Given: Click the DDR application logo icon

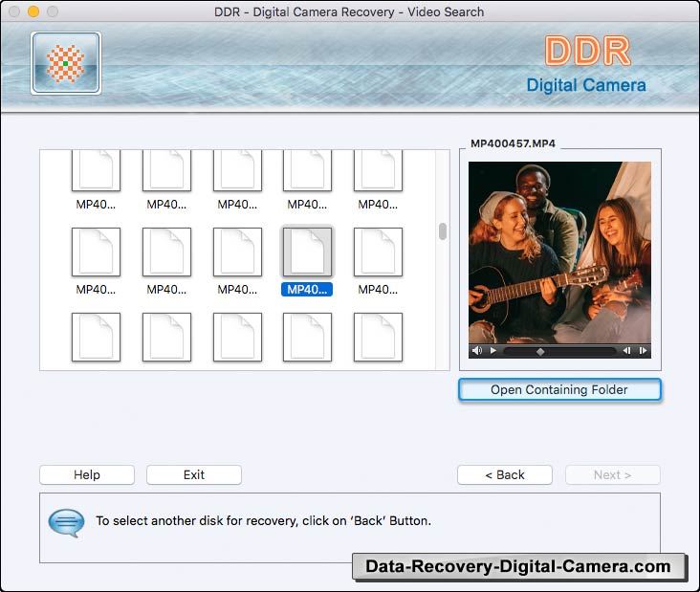Looking at the screenshot, I should pyautogui.click(x=66, y=63).
